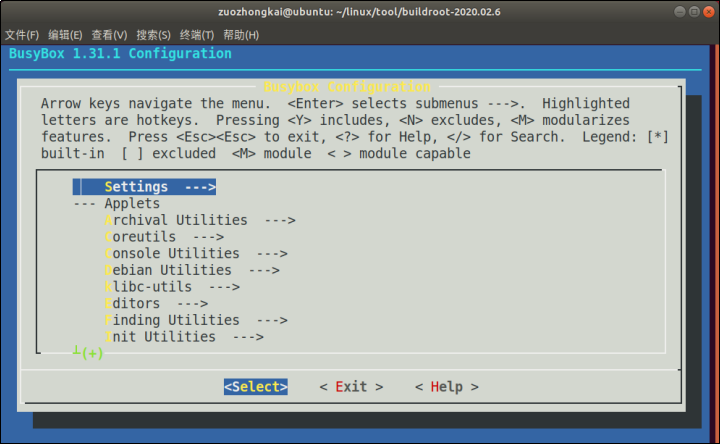The image size is (721, 445).
Task: Click the terminal window title text
Action: click(x=359, y=12)
